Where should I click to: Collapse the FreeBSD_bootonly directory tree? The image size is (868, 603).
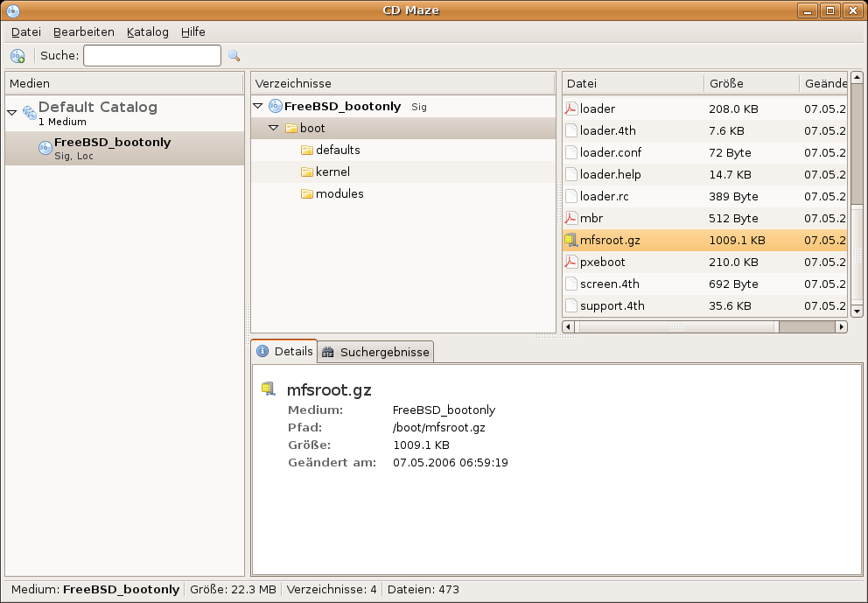258,106
